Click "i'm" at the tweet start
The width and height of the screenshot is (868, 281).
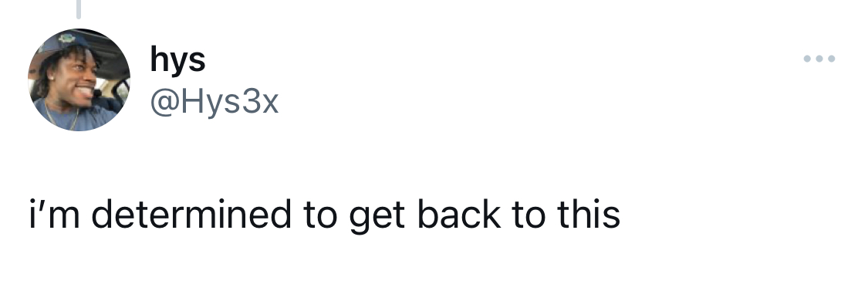55,214
